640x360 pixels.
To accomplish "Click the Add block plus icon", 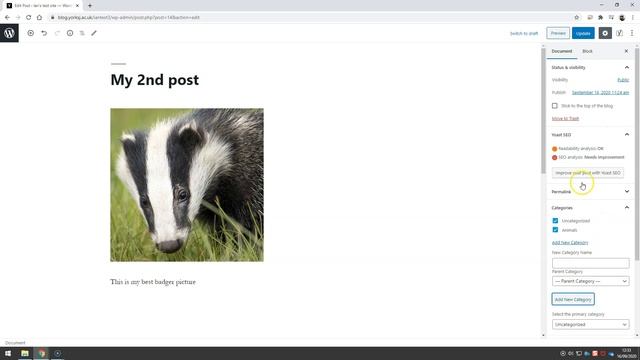I will click(x=31, y=33).
